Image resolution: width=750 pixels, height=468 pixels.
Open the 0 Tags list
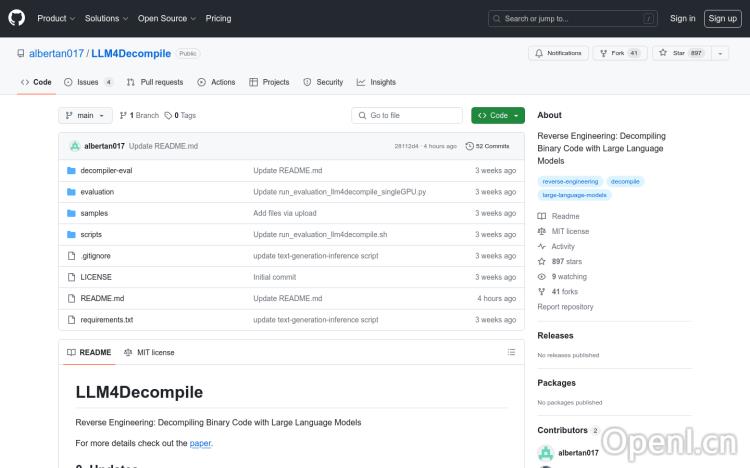point(180,115)
